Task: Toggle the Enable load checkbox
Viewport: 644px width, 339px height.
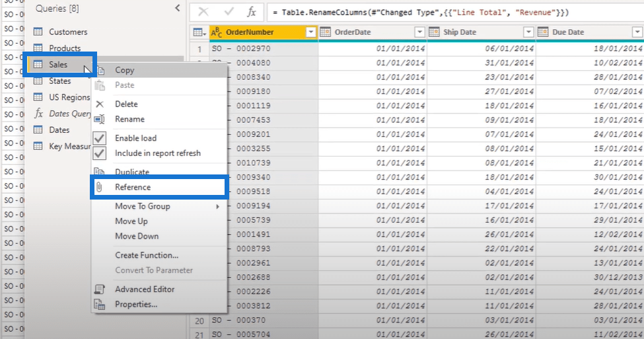Action: pos(99,138)
